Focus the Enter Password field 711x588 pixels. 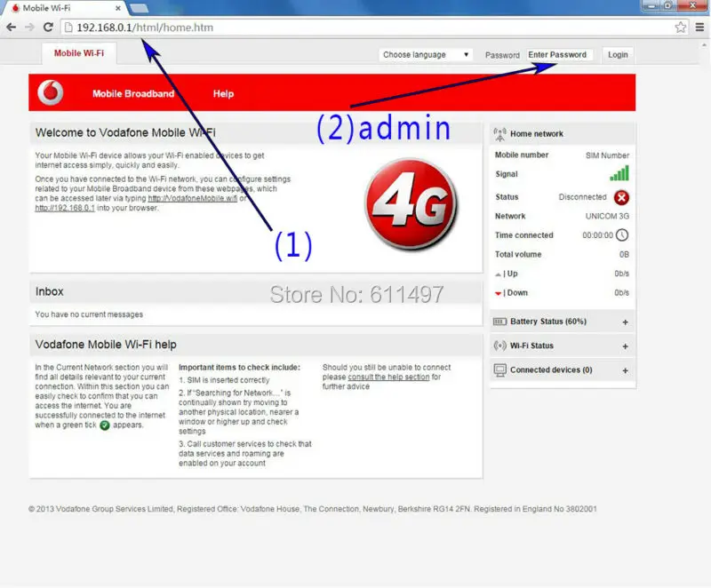560,55
